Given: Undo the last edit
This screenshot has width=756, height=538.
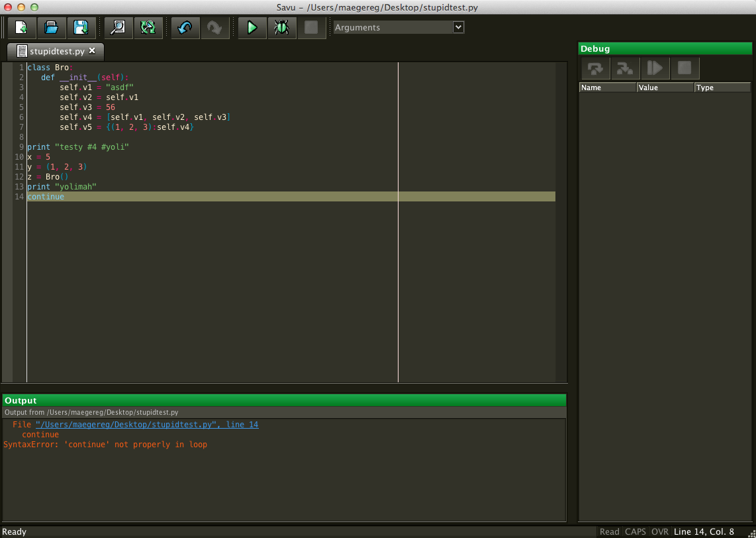Looking at the screenshot, I should pos(185,28).
